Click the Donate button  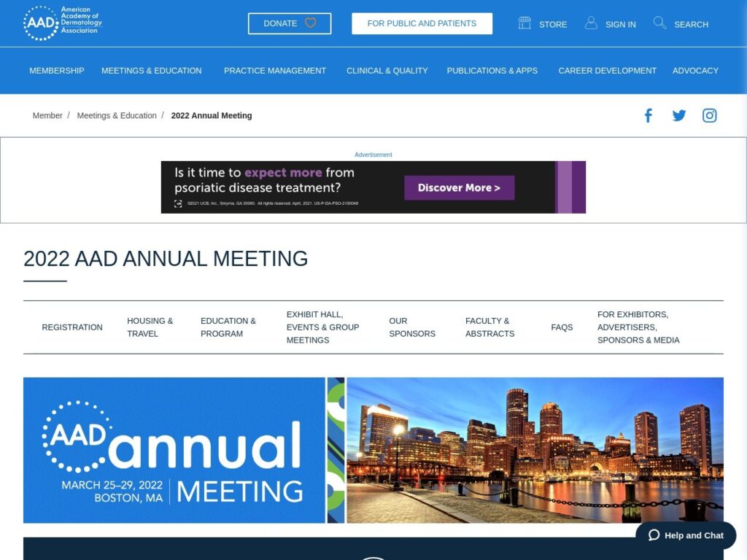click(x=290, y=23)
